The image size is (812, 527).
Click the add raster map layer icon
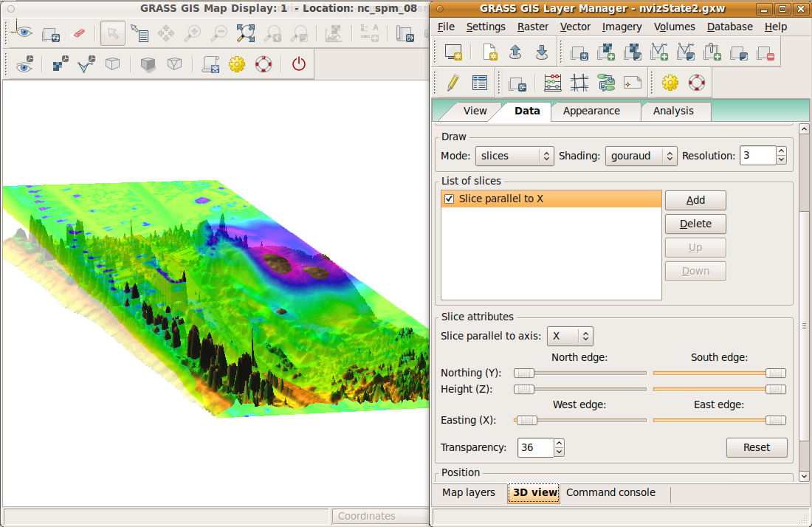pyautogui.click(x=606, y=52)
